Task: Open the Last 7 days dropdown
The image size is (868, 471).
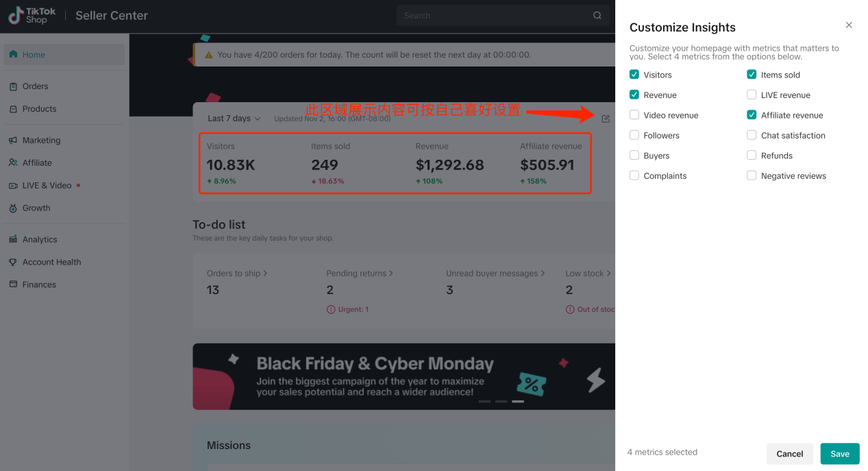Action: pos(234,119)
